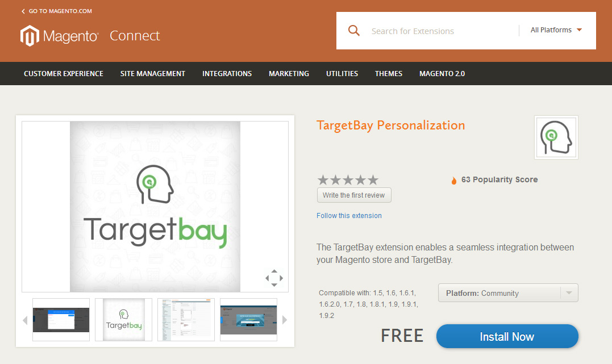Click Write the first review button
The height and width of the screenshot is (364, 612).
click(354, 195)
